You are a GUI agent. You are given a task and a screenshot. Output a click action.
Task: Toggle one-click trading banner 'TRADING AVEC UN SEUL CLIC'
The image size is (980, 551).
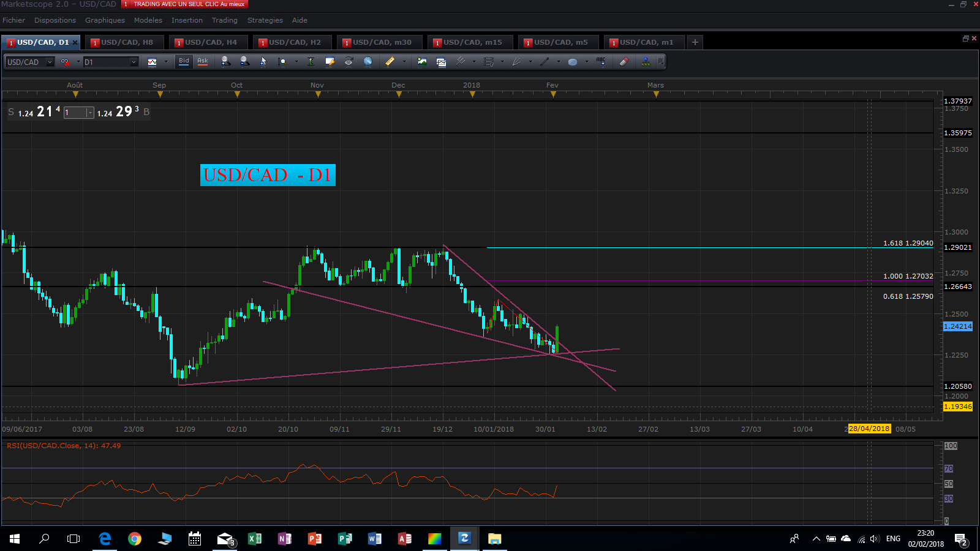(184, 4)
